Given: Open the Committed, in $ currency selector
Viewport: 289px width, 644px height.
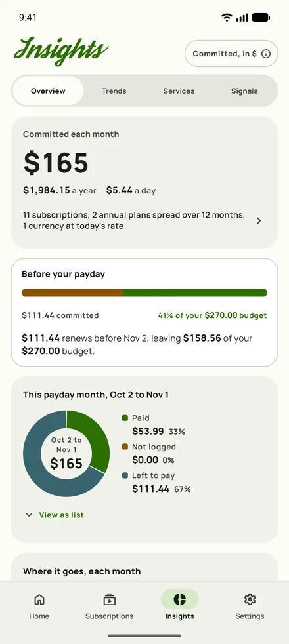Looking at the screenshot, I should click(x=231, y=53).
